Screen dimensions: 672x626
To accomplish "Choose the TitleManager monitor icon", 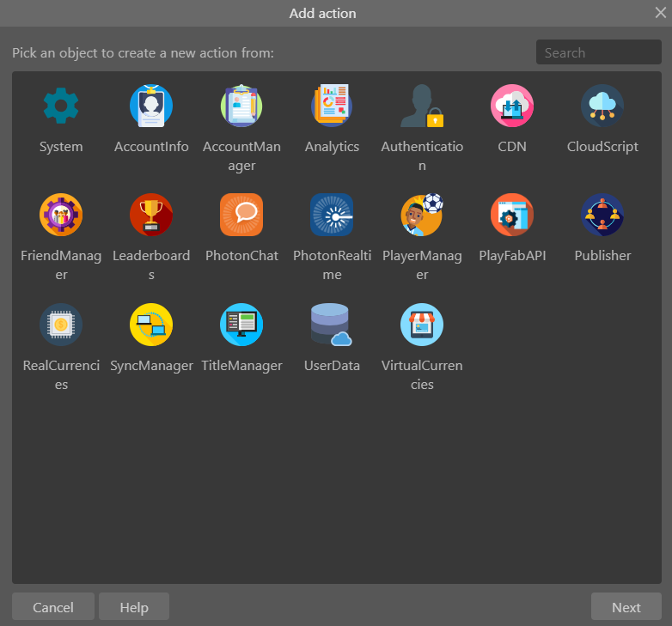I will pyautogui.click(x=241, y=325).
